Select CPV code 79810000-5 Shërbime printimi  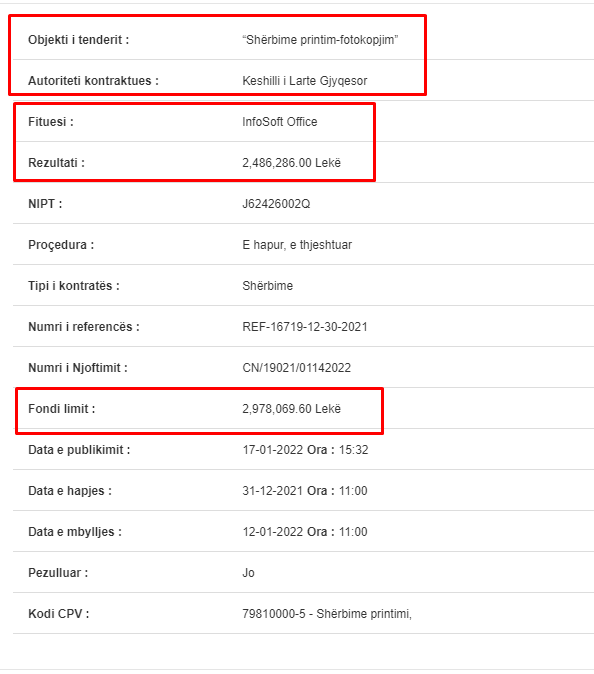pos(327,614)
